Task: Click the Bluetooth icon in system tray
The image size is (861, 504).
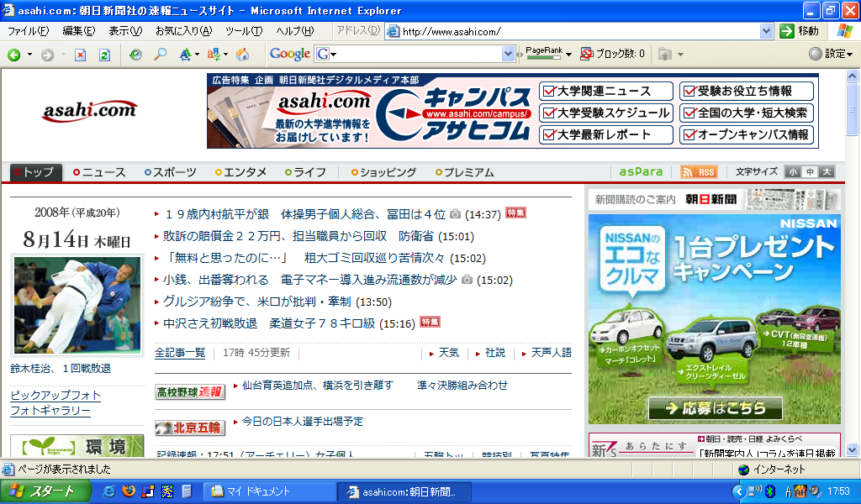Action: pos(770,491)
